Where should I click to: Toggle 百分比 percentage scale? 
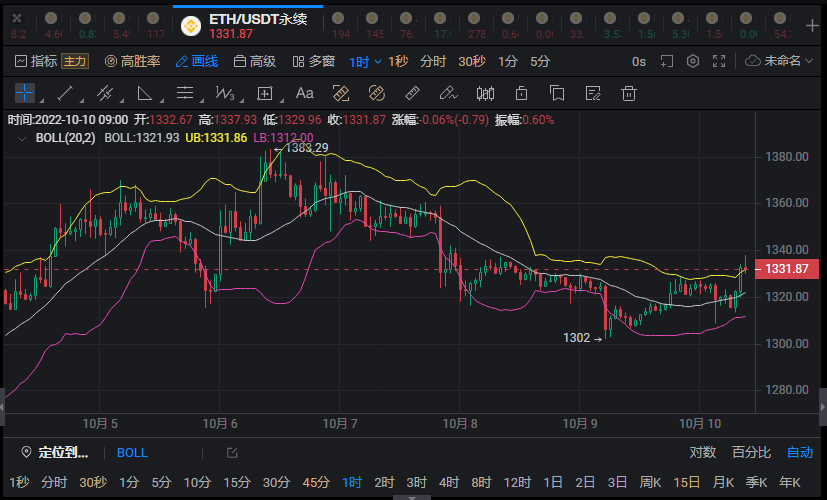(751, 452)
